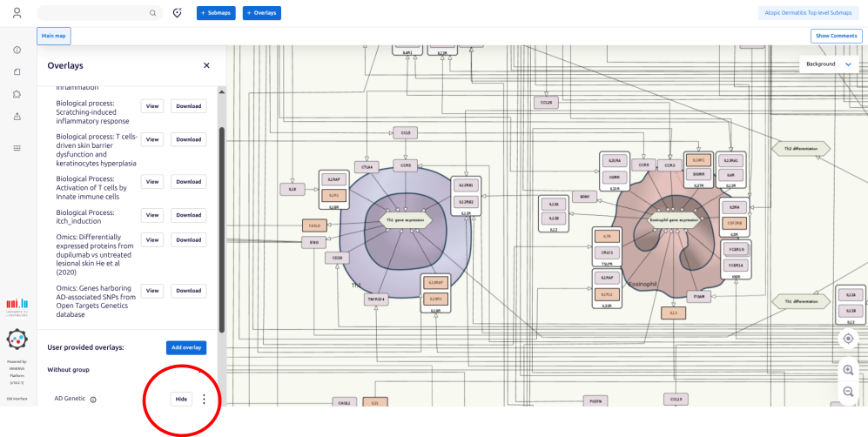Open the Overlays menu in the top bar
The width and height of the screenshot is (868, 437).
click(261, 13)
